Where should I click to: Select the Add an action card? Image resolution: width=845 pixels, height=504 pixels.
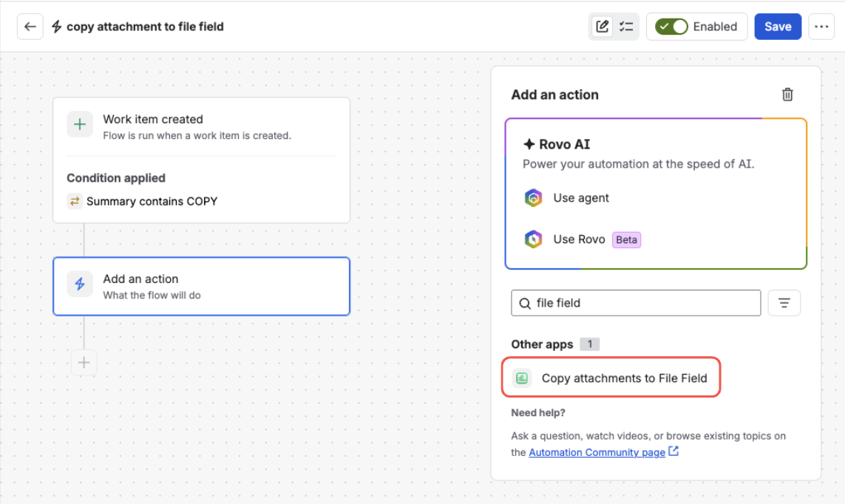(x=201, y=287)
